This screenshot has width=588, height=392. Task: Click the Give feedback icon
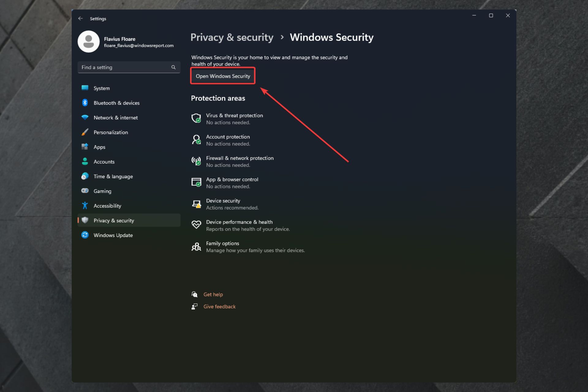pyautogui.click(x=194, y=307)
